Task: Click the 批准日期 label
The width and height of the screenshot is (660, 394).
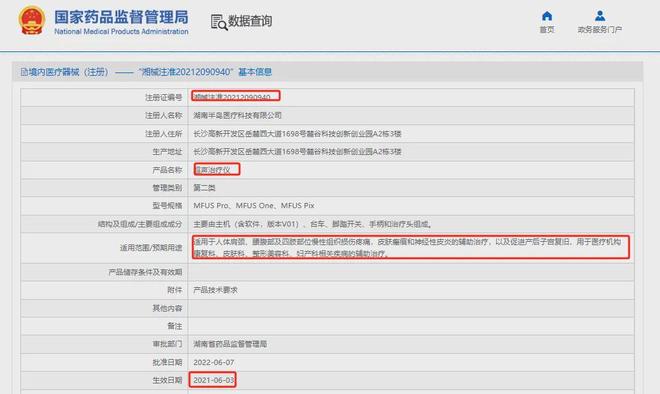Action: coord(168,362)
